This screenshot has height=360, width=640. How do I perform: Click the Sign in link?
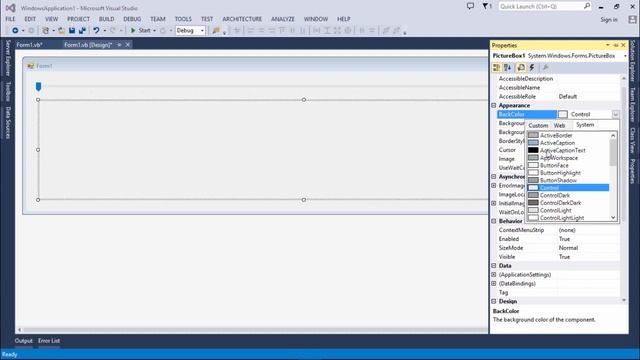point(609,20)
